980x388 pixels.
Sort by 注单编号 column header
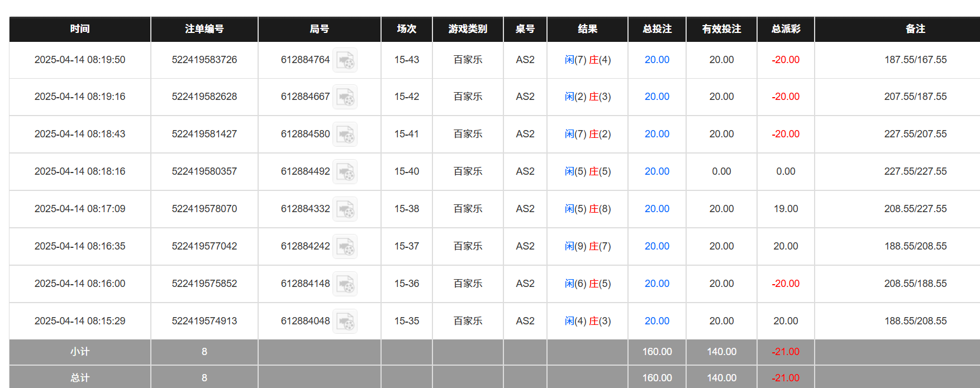pos(204,29)
